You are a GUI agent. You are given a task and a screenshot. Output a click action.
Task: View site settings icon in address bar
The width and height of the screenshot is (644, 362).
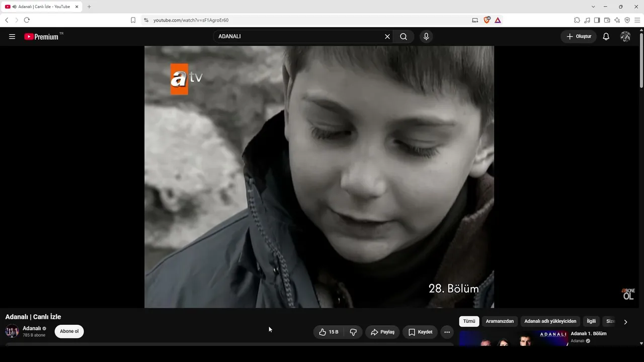146,20
